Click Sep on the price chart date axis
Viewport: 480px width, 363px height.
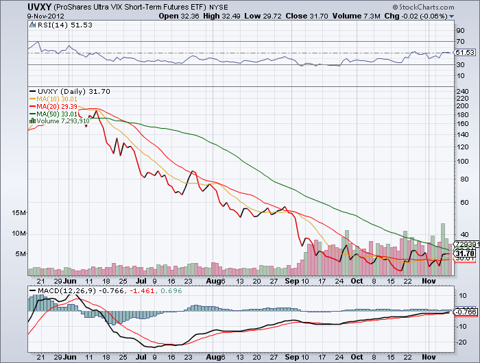pyautogui.click(x=292, y=281)
